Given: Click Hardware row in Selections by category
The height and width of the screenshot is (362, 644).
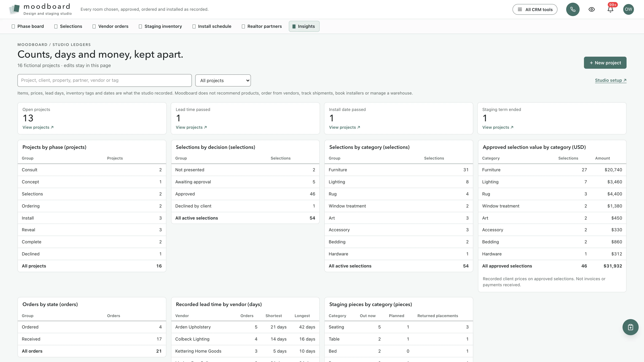Looking at the screenshot, I should click(x=398, y=254).
